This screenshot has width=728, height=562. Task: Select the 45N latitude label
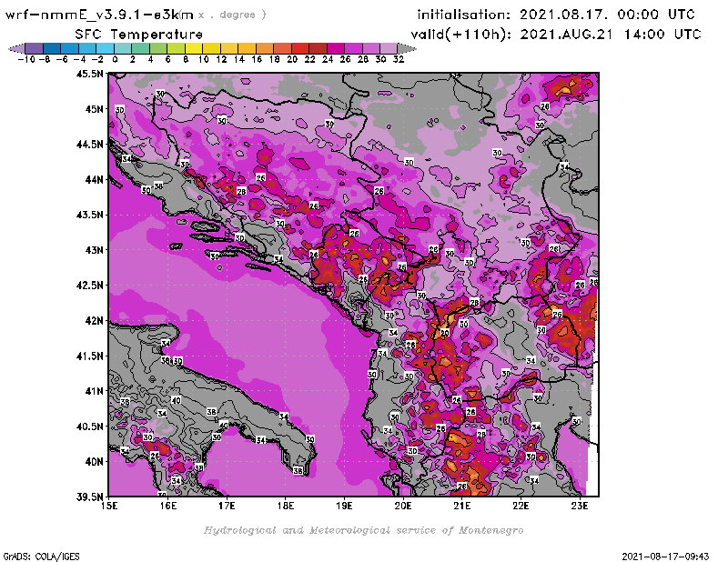tap(94, 109)
